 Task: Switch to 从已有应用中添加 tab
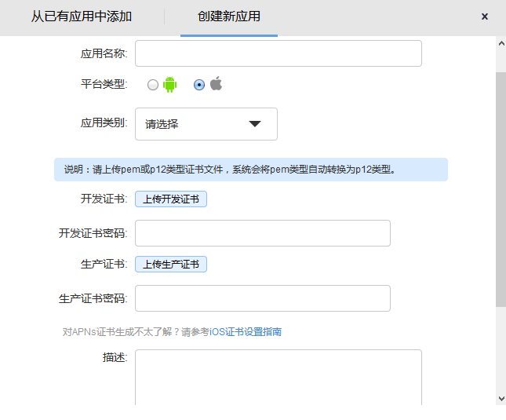pos(82,16)
